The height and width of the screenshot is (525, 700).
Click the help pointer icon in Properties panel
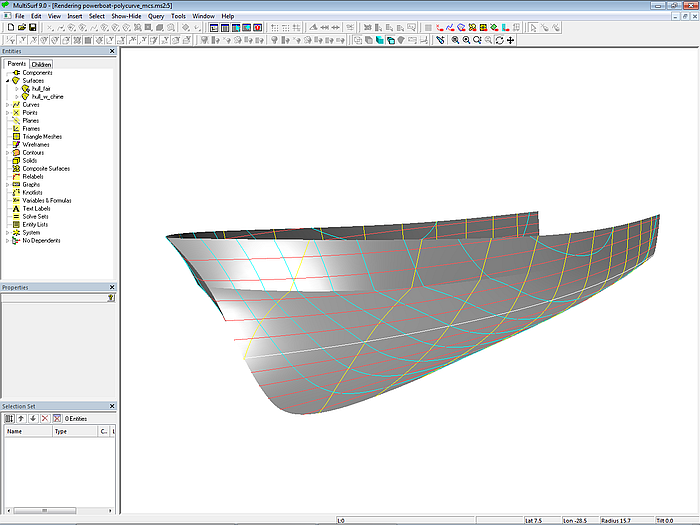[x=110, y=298]
